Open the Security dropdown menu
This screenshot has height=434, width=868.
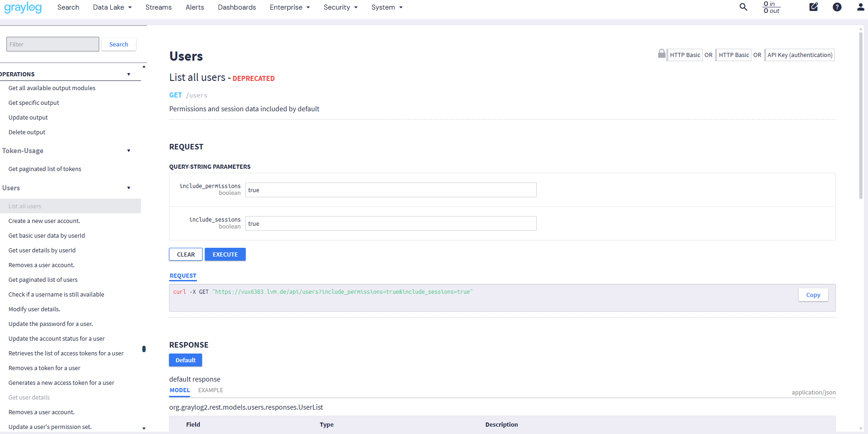pyautogui.click(x=341, y=7)
